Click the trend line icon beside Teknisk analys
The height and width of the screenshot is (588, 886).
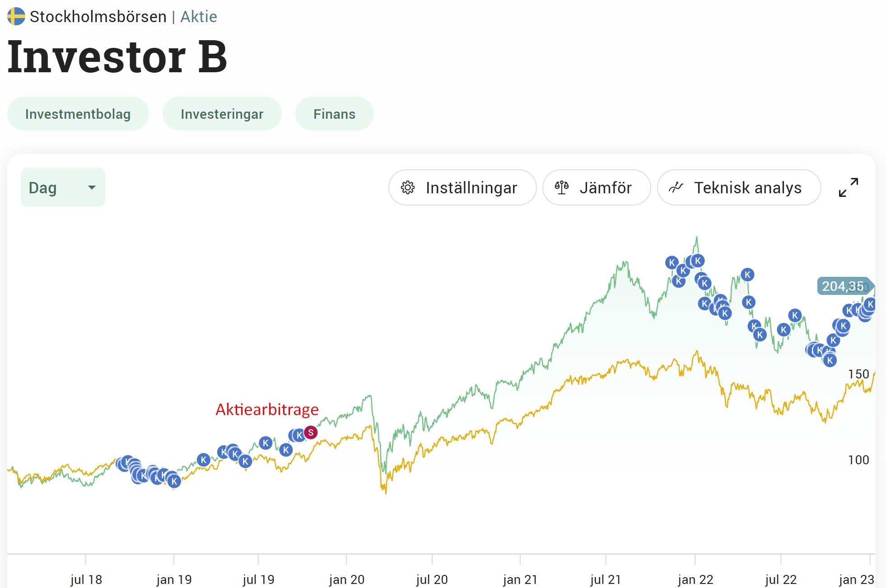click(x=676, y=187)
